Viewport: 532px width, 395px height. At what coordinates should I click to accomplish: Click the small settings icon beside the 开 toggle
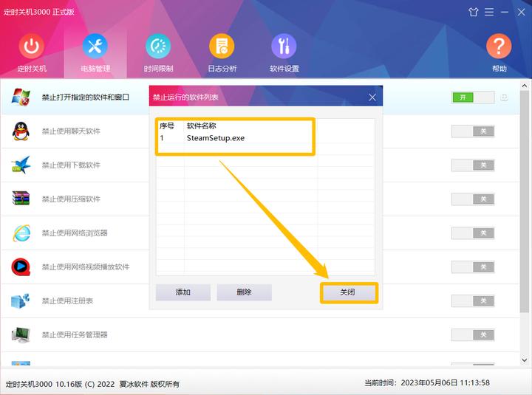click(x=504, y=97)
